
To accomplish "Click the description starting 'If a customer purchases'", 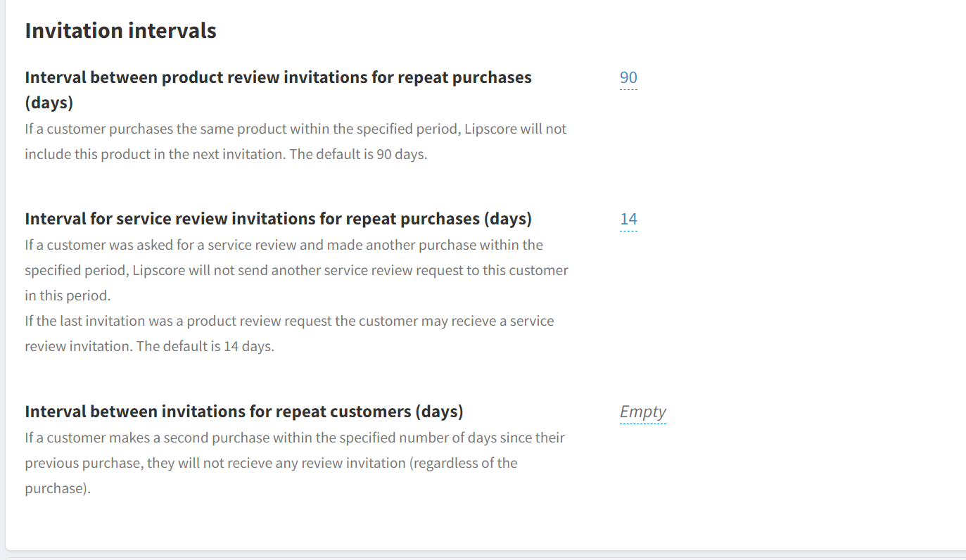I will pos(295,129).
